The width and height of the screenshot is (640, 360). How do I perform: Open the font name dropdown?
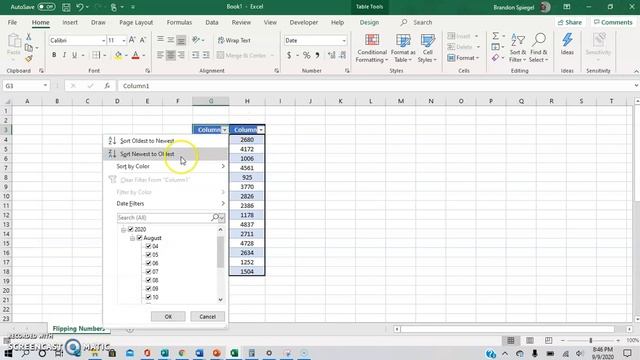(x=103, y=40)
